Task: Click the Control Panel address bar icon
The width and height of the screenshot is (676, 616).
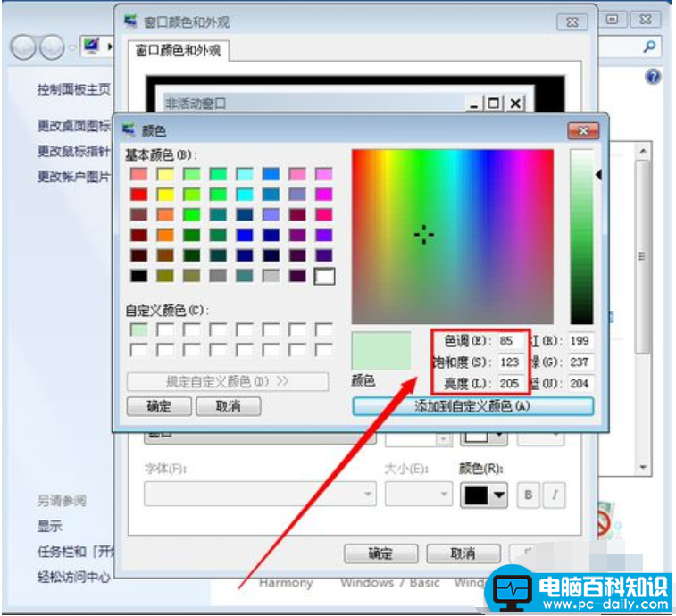Action: (x=92, y=46)
